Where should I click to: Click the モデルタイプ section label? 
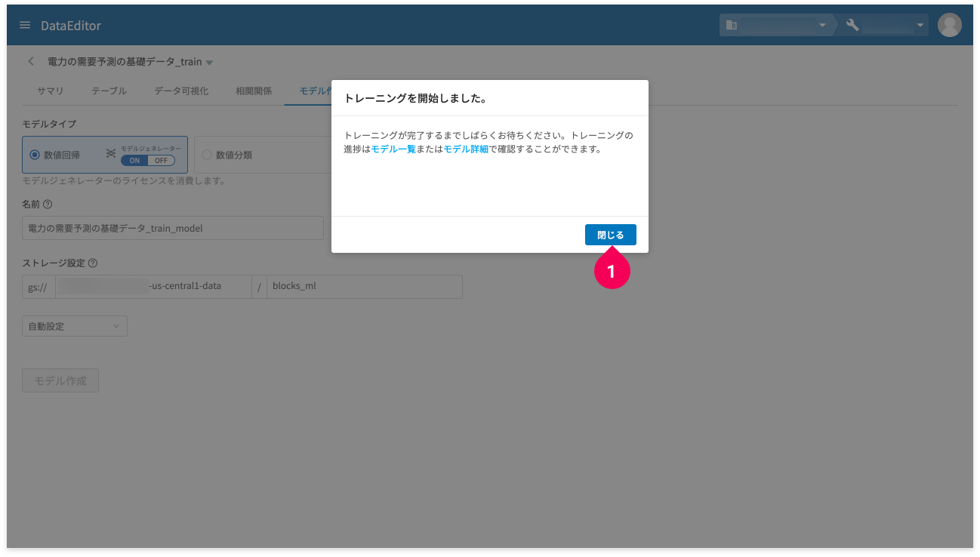[x=49, y=123]
